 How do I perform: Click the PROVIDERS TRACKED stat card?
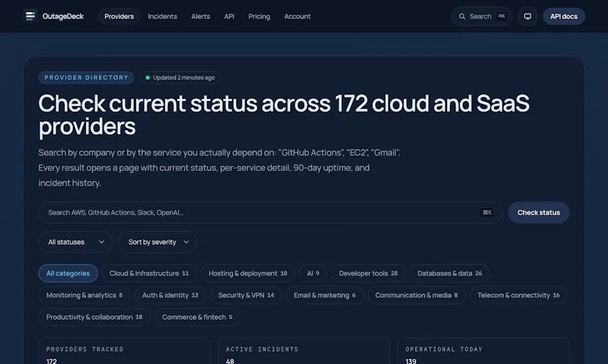[124, 351]
